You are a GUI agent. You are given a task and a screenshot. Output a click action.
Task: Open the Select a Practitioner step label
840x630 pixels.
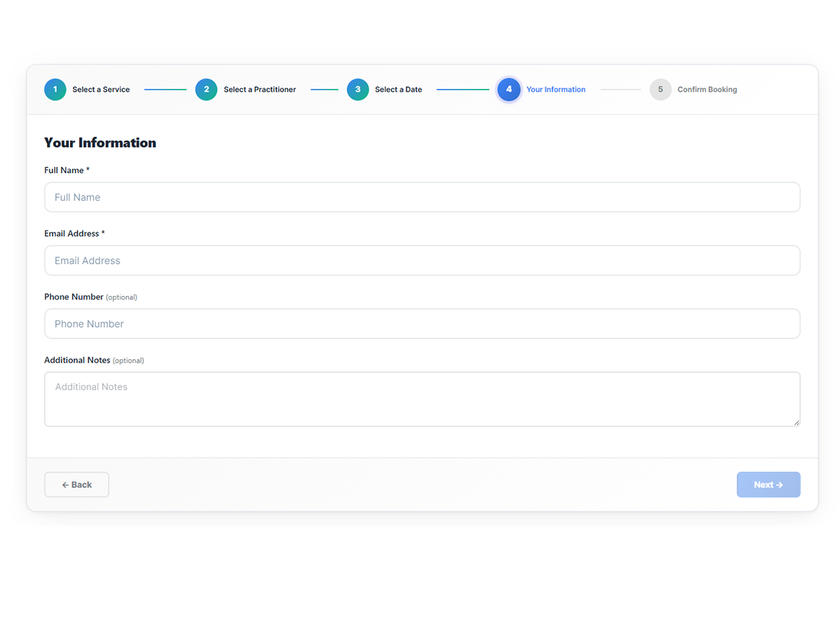coord(260,90)
